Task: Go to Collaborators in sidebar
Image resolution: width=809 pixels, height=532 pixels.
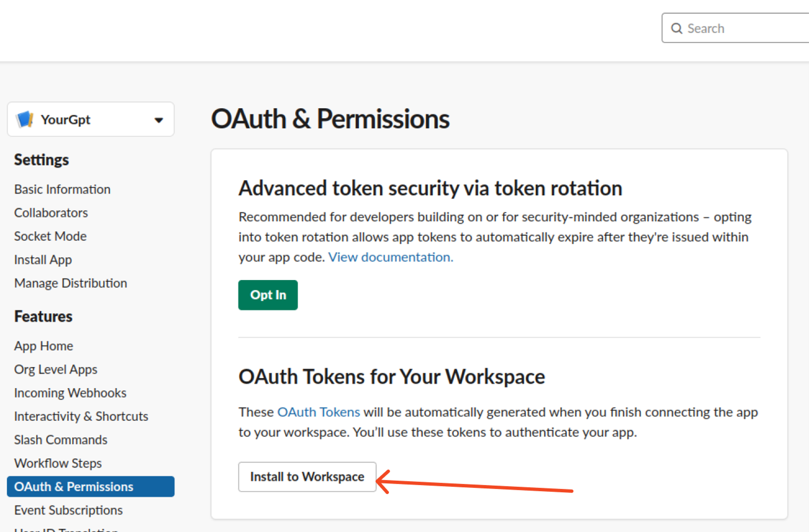Action: (51, 213)
